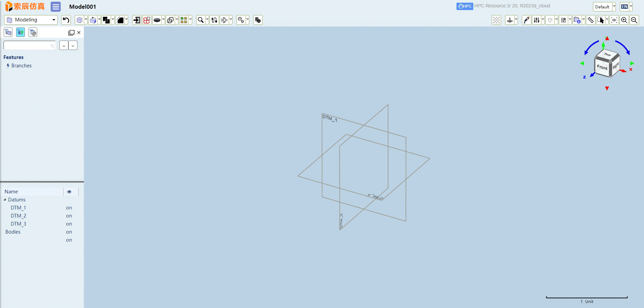Click the overlapping rounded squares copy tool
Viewport: 644px width, 308px height.
pyautogui.click(x=170, y=20)
